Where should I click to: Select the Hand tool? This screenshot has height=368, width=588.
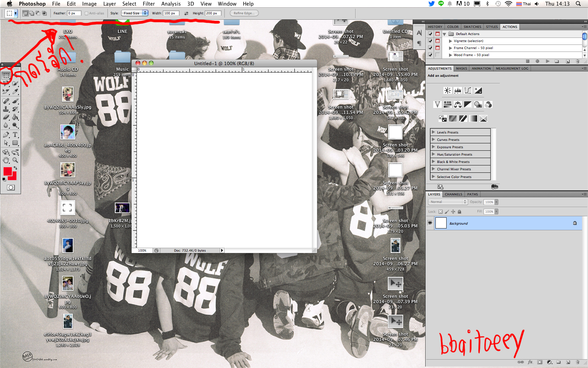click(x=6, y=160)
